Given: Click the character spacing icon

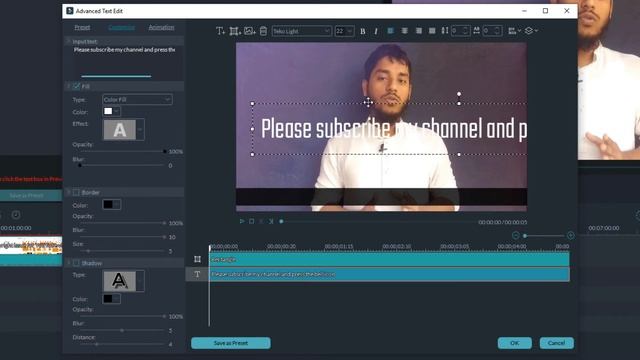Looking at the screenshot, I should pyautogui.click(x=476, y=31).
